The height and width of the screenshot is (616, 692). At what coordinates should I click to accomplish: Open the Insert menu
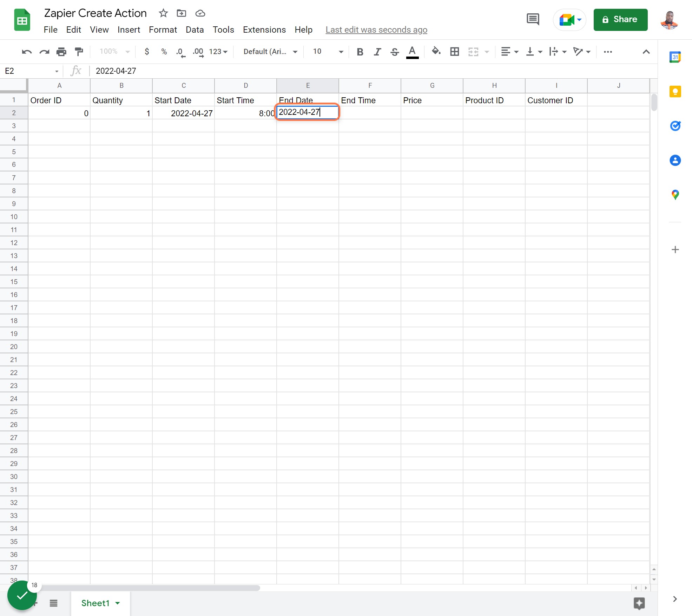129,30
